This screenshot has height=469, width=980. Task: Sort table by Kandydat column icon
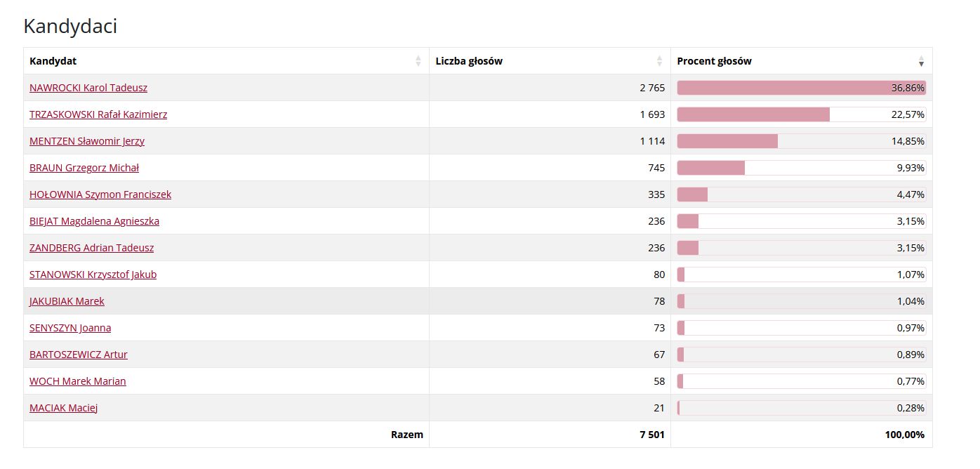pos(418,61)
